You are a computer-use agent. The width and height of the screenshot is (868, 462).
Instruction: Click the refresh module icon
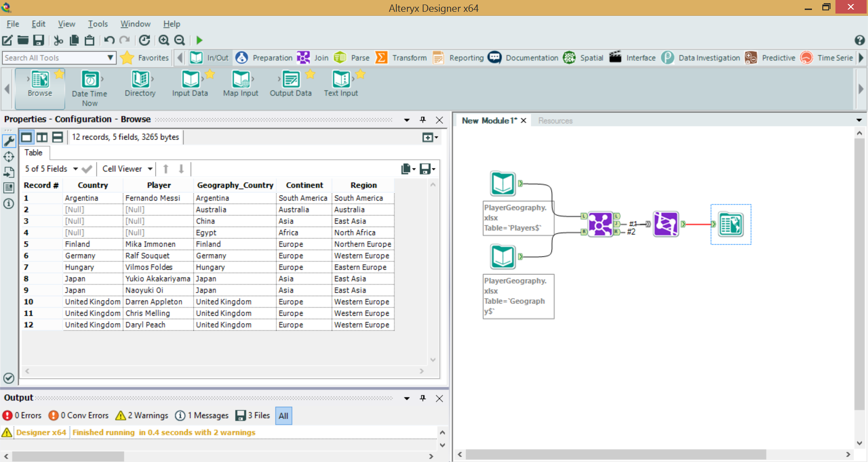tap(144, 40)
